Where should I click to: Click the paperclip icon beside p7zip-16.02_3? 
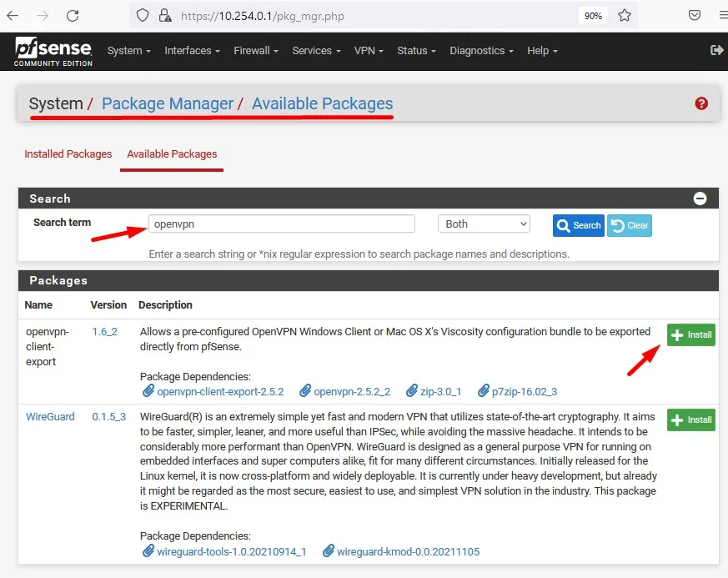tap(484, 391)
